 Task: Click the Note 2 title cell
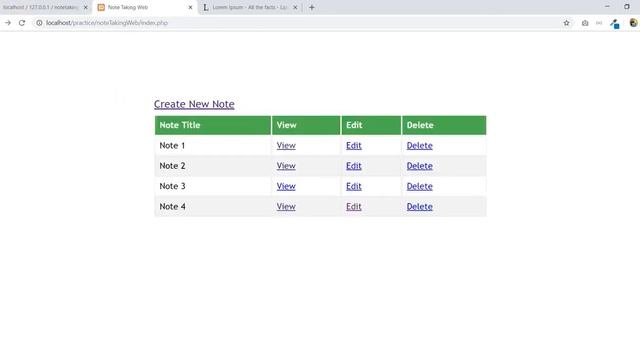[213, 166]
